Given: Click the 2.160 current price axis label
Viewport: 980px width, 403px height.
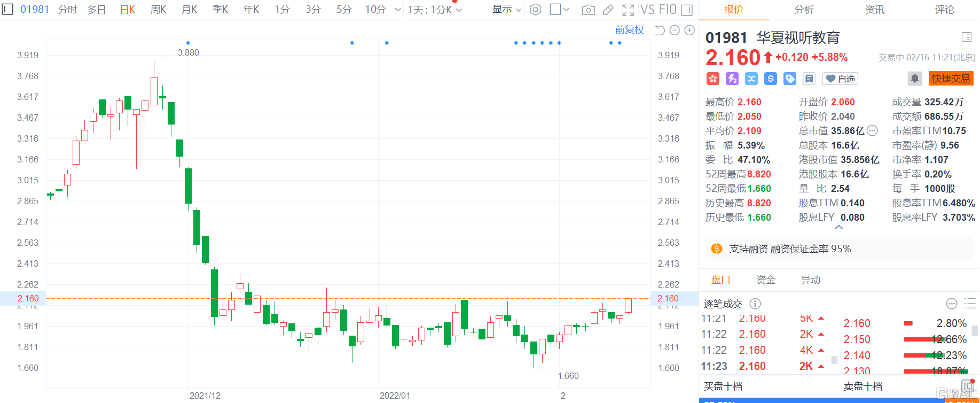Looking at the screenshot, I should click(x=28, y=298).
